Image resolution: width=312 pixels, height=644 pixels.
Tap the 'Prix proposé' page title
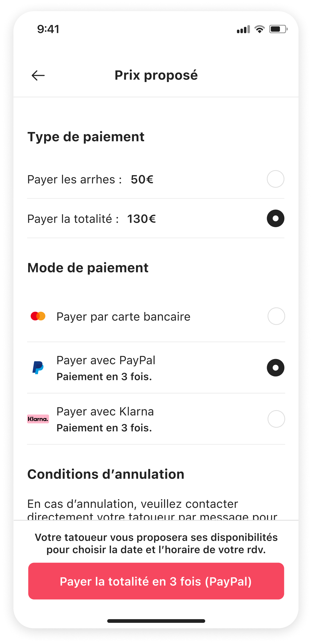point(156,75)
